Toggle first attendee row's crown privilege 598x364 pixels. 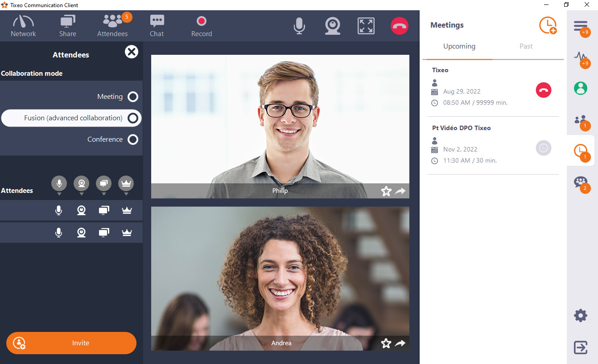[127, 210]
